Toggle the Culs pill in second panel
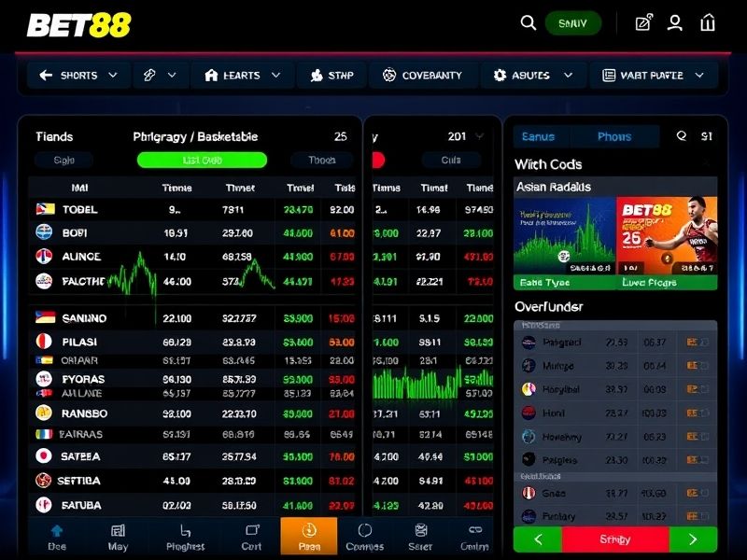This screenshot has width=747, height=560. tap(451, 160)
